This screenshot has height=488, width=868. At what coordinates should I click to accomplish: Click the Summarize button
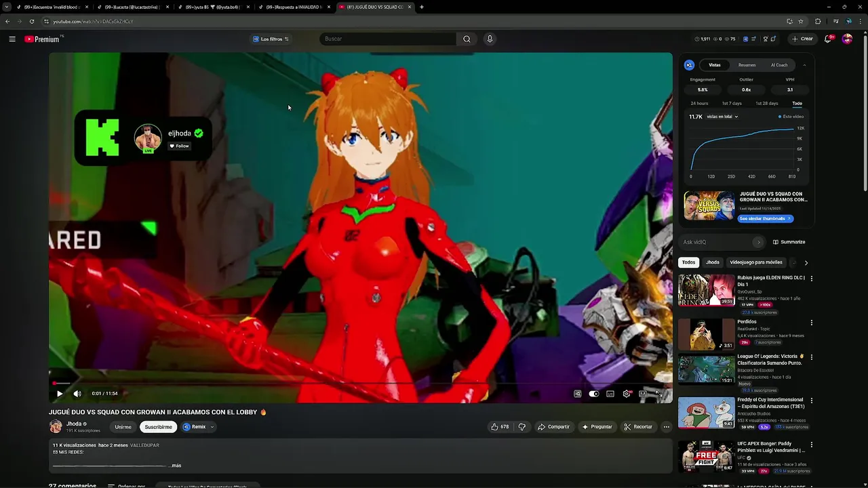(x=789, y=242)
